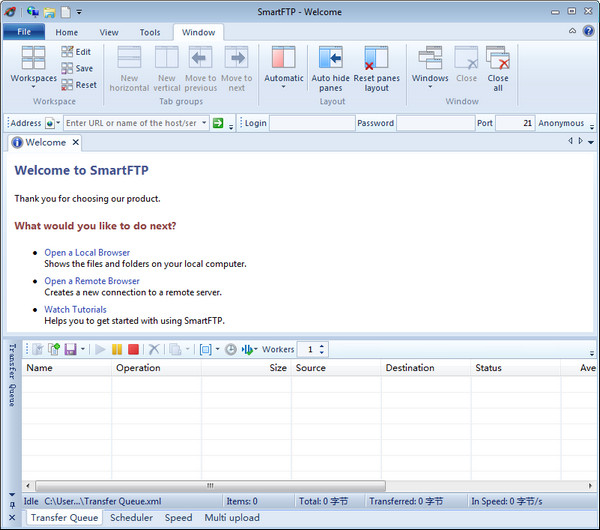Screen dimensions: 600x530
Task: Click the remove item scissors icon
Action: click(x=154, y=349)
